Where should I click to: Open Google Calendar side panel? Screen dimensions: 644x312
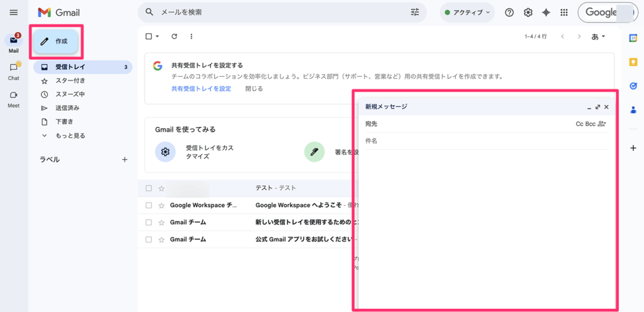[633, 38]
